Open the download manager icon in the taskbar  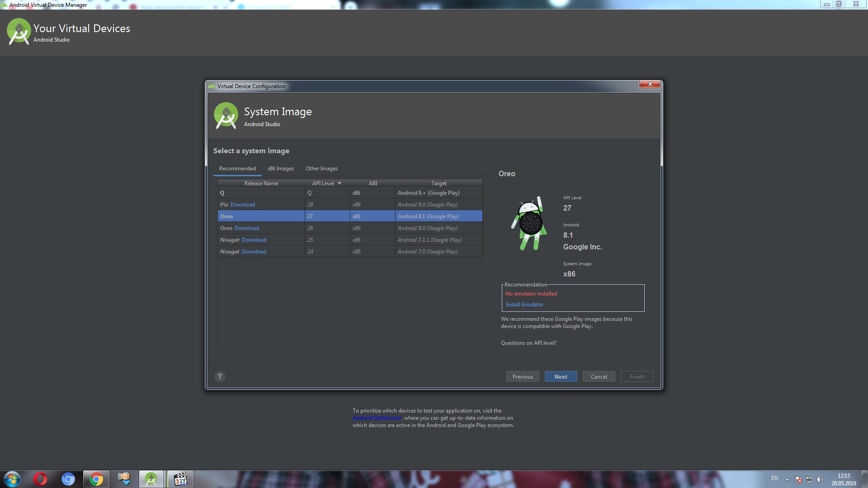pyautogui.click(x=124, y=479)
